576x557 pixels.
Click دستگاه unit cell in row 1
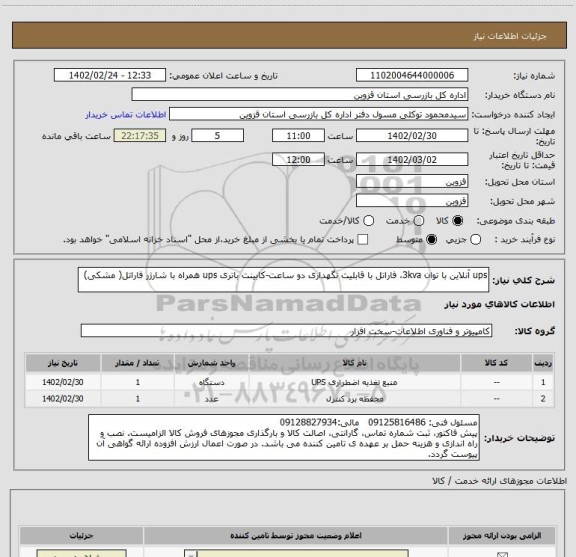[212, 382]
